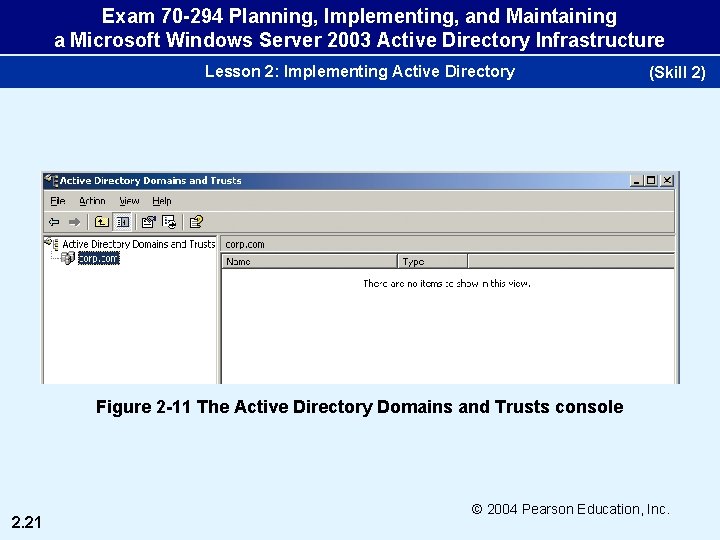This screenshot has width=720, height=540.
Task: Sort by the Type column header
Action: [x=433, y=262]
